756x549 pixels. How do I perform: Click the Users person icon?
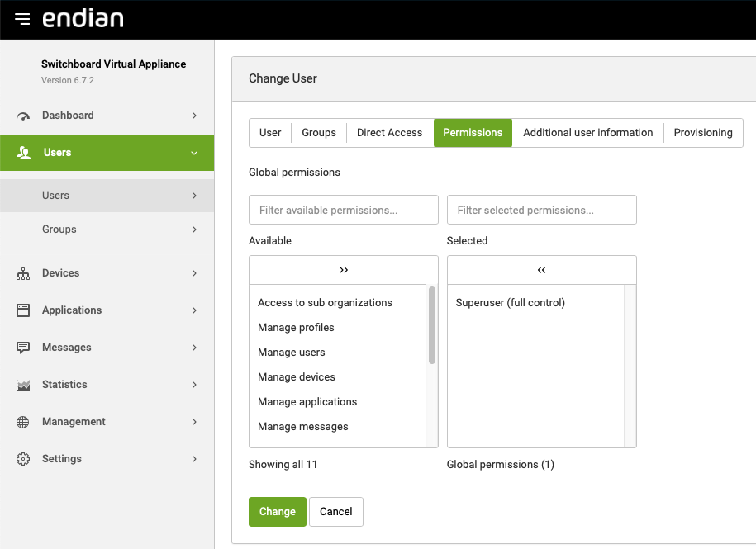[x=23, y=153]
